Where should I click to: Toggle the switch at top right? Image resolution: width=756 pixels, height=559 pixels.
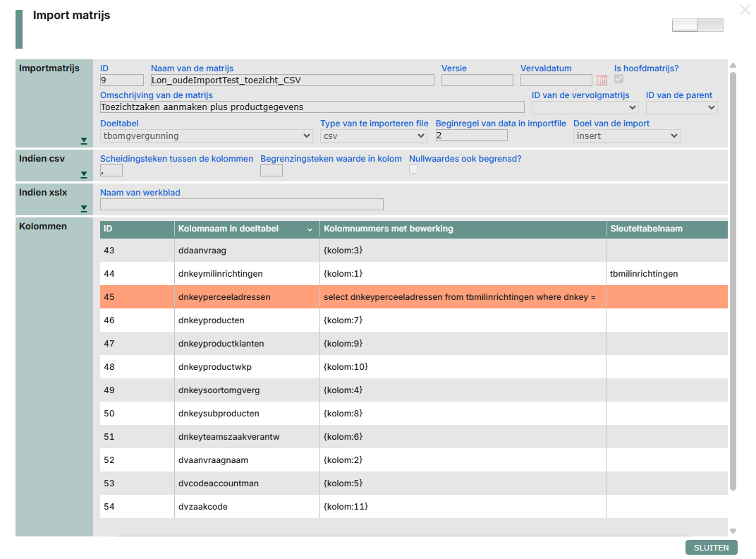point(697,25)
